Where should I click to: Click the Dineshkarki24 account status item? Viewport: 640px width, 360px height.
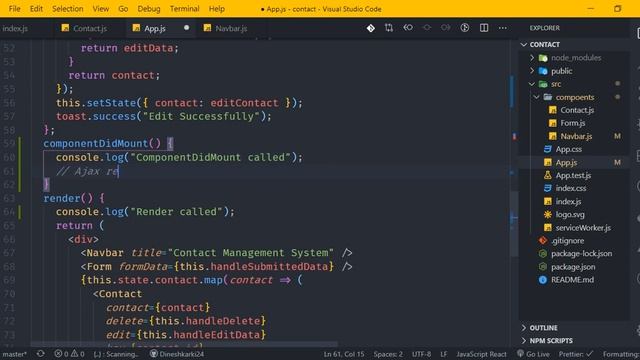[x=177, y=354]
